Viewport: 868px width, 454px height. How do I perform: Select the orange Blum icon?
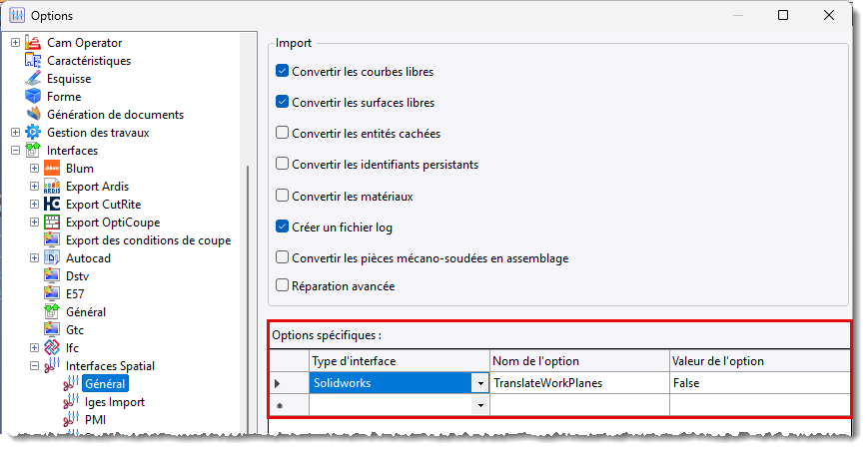point(52,168)
